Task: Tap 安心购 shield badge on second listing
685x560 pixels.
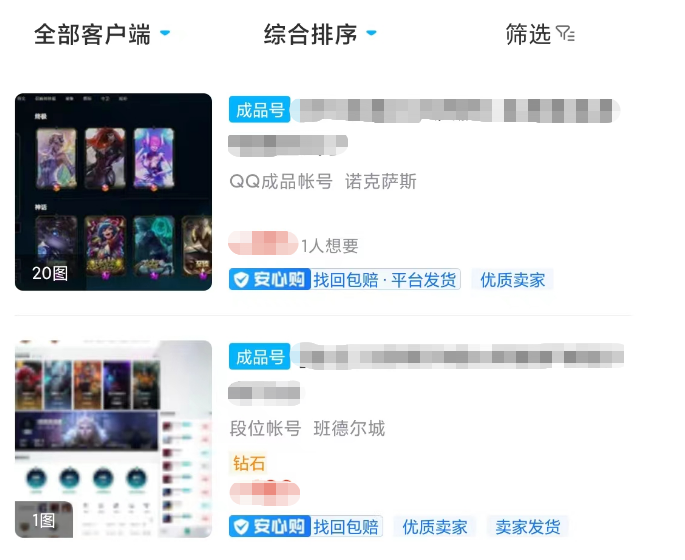Action: click(x=270, y=526)
